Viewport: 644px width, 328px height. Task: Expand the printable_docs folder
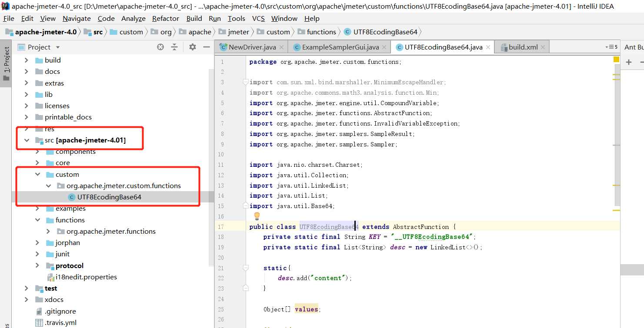[x=27, y=117]
